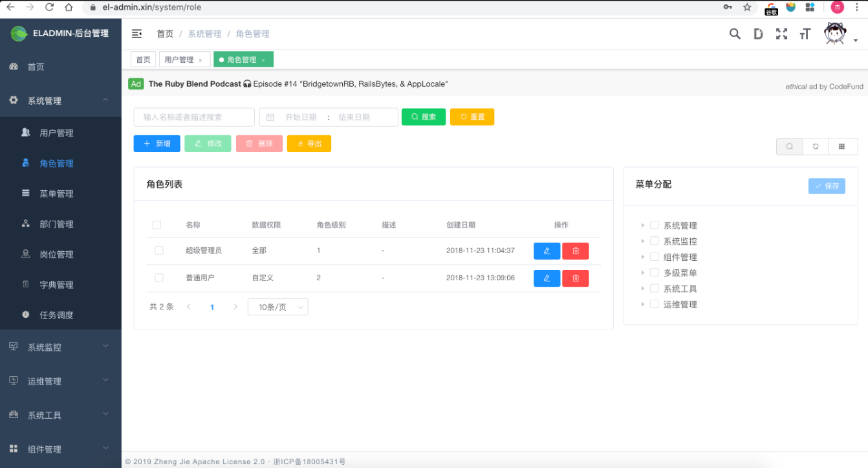868x468 pixels.
Task: Open the 10条/页 page size dropdown
Action: pyautogui.click(x=277, y=306)
